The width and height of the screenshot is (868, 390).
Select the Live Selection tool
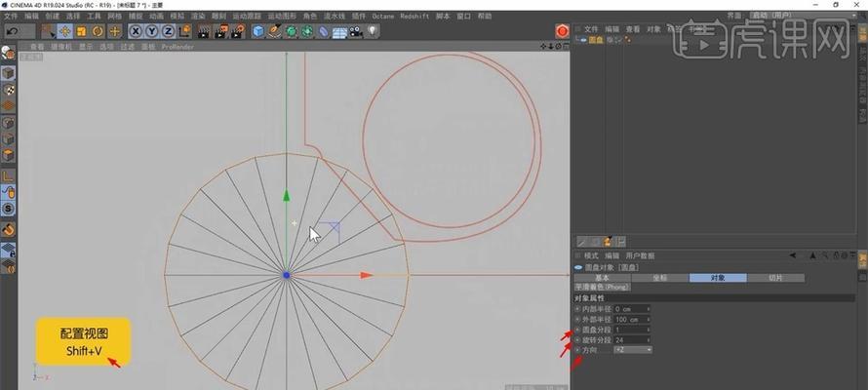pos(48,31)
